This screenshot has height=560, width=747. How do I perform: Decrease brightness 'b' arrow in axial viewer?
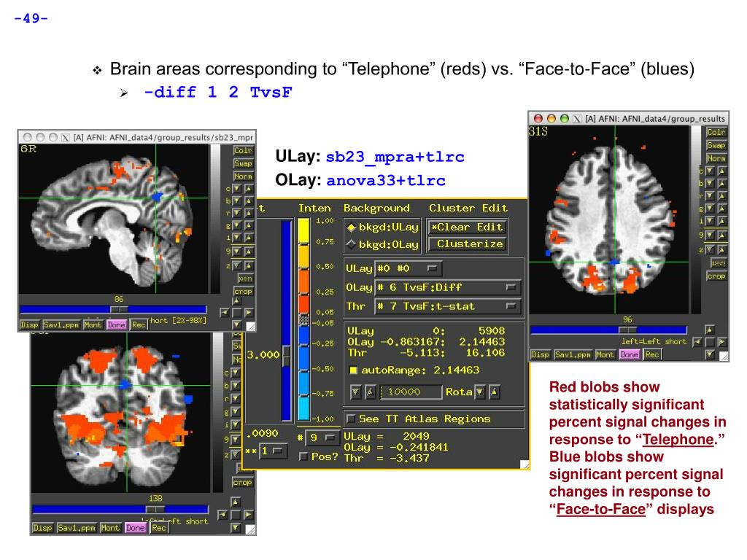[710, 183]
